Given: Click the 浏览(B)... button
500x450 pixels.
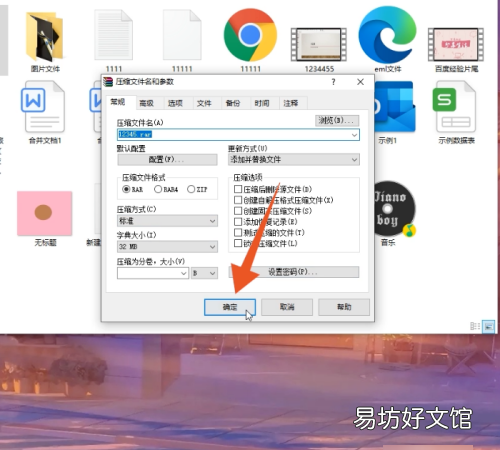Looking at the screenshot, I should (337, 120).
